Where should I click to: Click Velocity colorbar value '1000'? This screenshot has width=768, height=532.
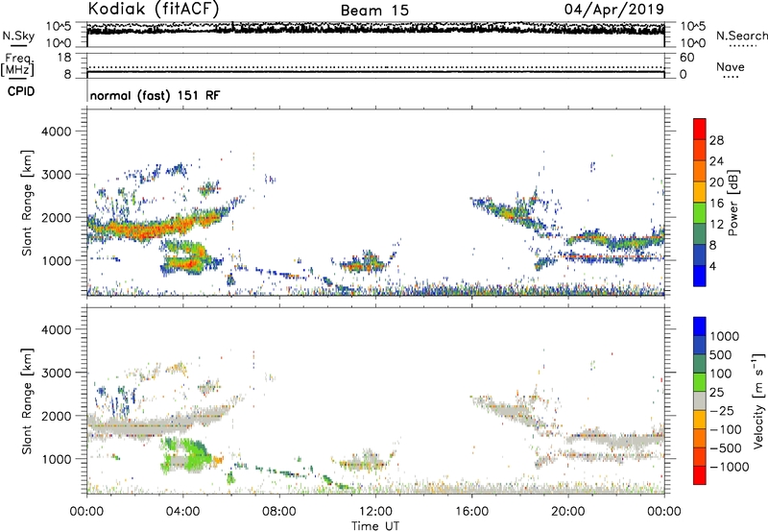click(x=725, y=336)
